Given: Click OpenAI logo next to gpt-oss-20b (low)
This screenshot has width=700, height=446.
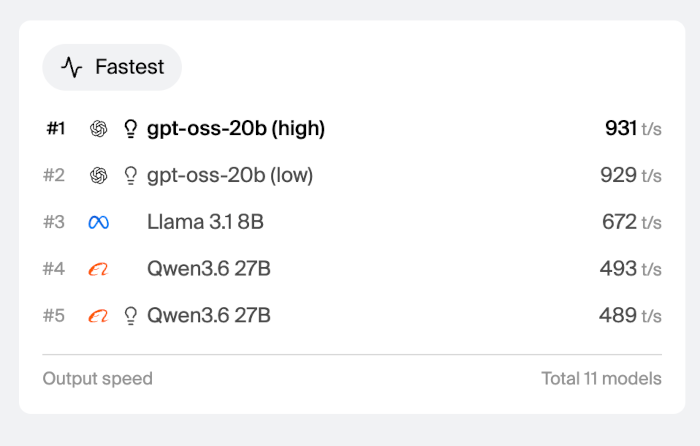Looking at the screenshot, I should [x=99, y=176].
